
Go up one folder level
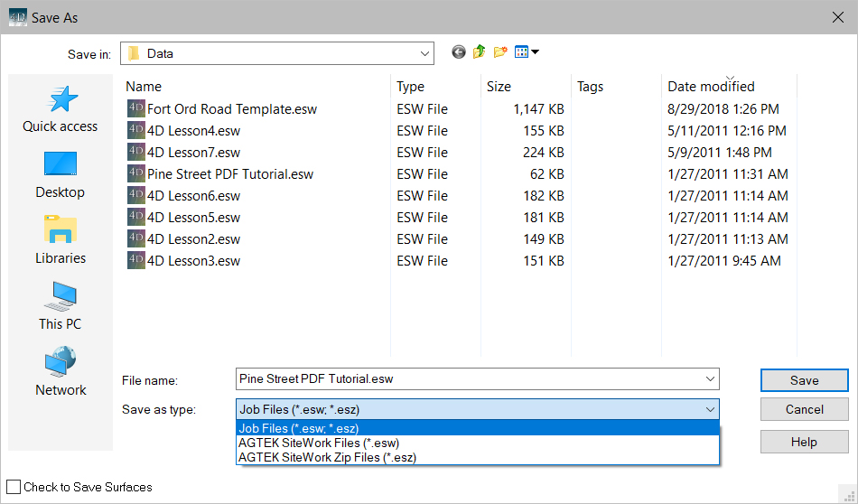tap(480, 52)
